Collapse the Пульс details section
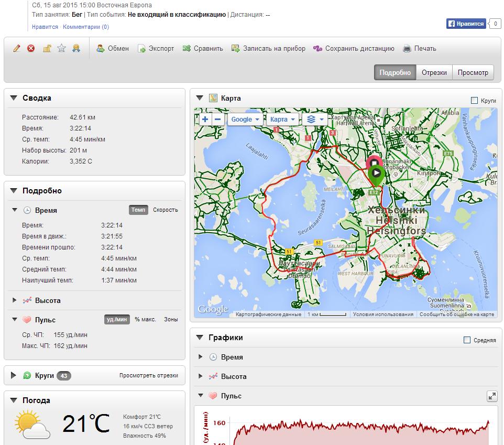 coord(15,320)
